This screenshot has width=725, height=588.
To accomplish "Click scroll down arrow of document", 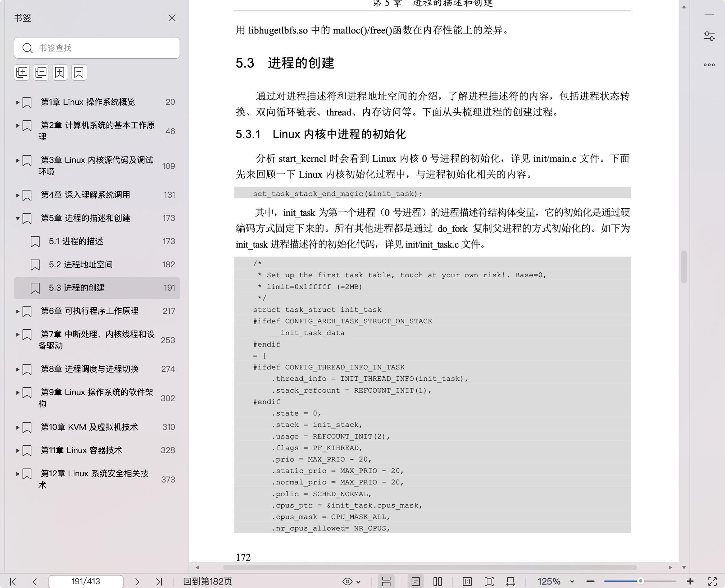I will click(x=684, y=568).
